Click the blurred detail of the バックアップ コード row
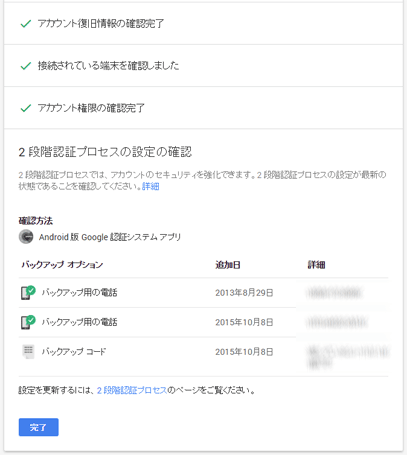The width and height of the screenshot is (407, 455). 348,357
